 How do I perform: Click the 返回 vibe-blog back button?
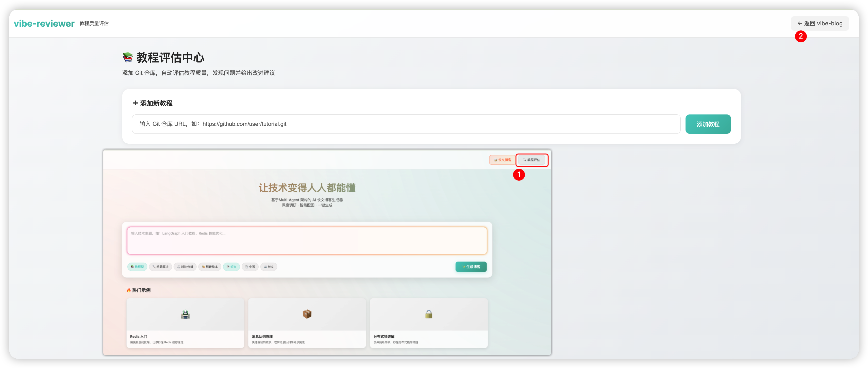820,23
